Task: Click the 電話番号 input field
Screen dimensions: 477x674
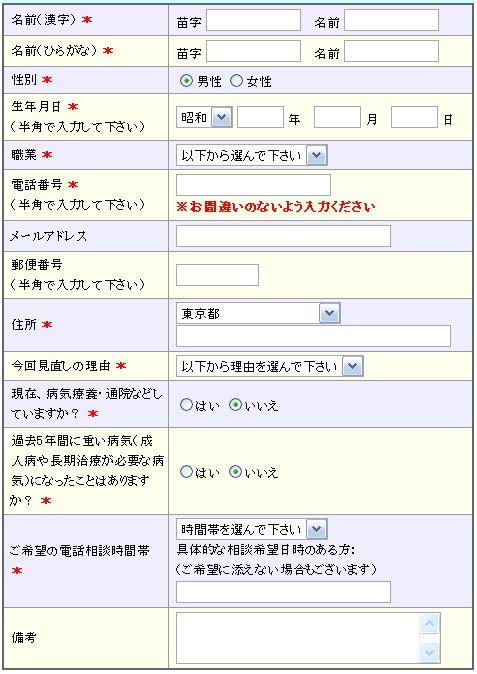Action: (x=254, y=185)
